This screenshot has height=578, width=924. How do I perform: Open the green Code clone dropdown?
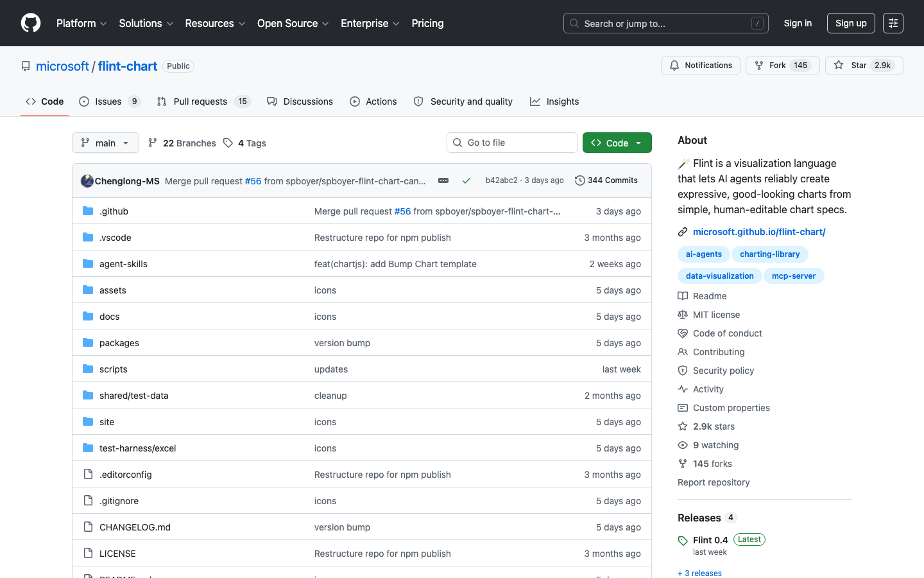617,143
